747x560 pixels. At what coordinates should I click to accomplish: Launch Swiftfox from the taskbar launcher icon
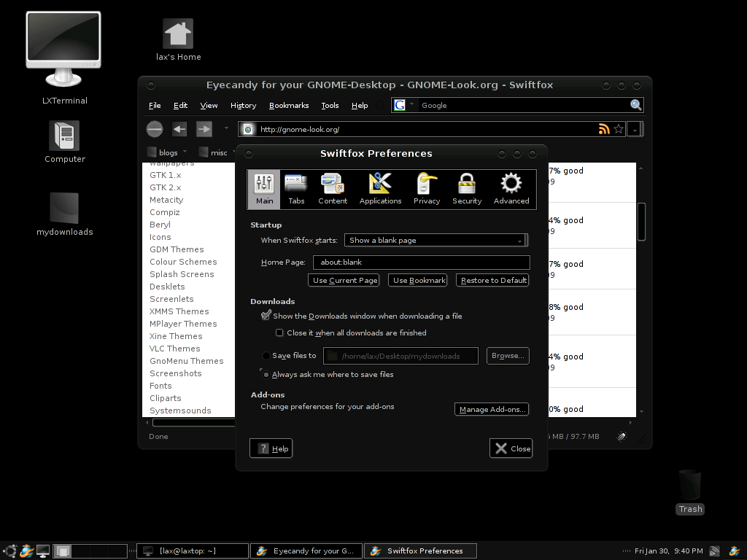coord(27,551)
